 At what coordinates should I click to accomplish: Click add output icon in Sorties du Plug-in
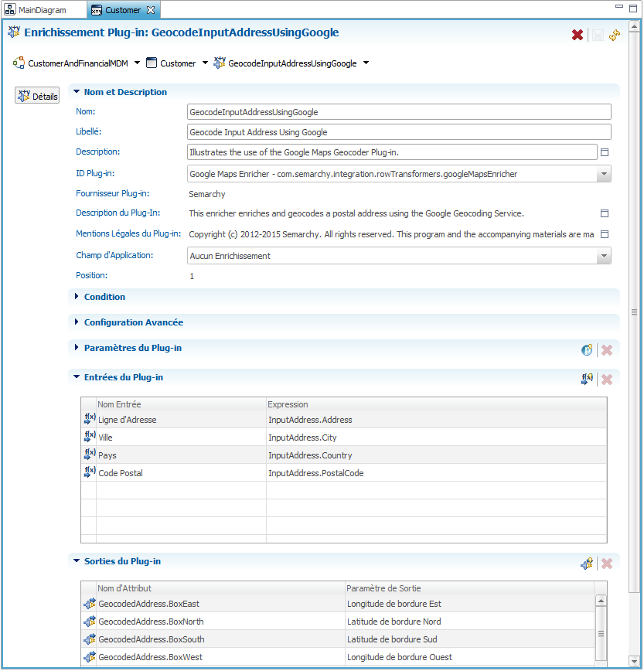click(x=587, y=564)
